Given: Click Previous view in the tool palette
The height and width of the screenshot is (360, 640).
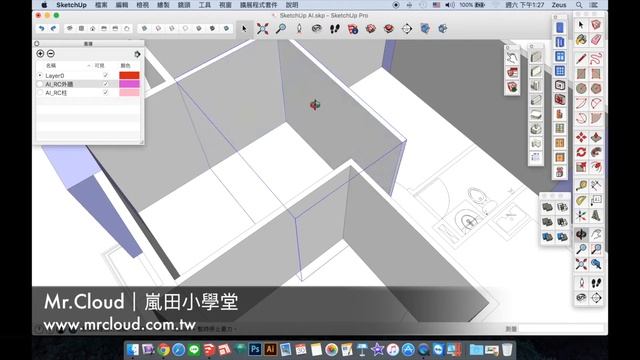Looking at the screenshot, I should click(596, 264).
